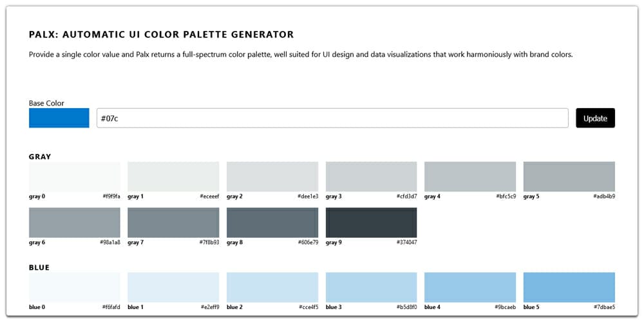The width and height of the screenshot is (644, 322).
Task: Choose the gray 7 color swatch
Action: 173,223
